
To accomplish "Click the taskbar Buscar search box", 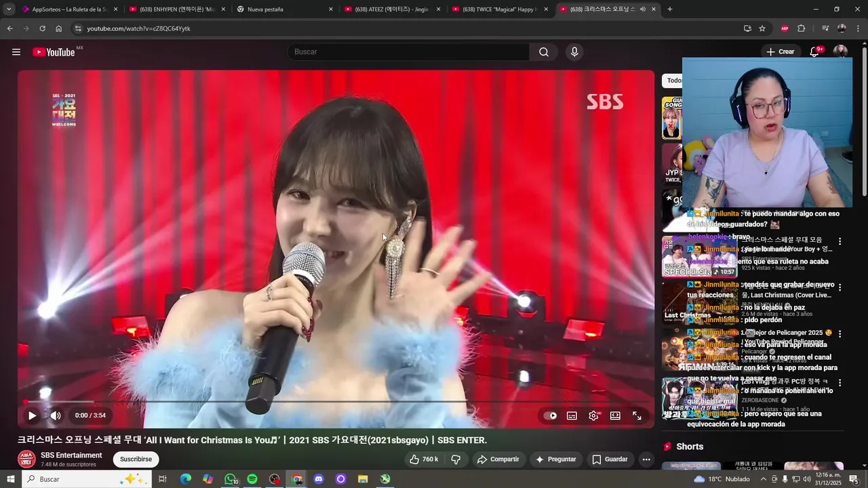I will click(86, 479).
